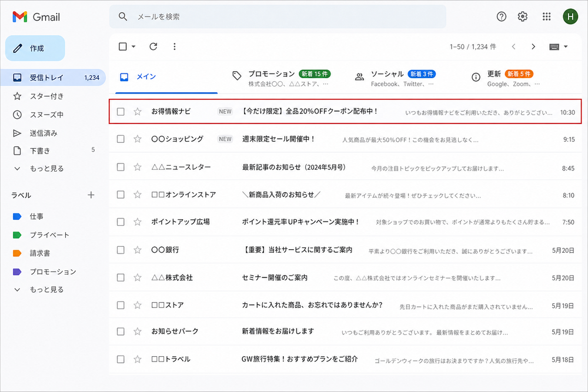
Task: Open the help question mark icon
Action: pyautogui.click(x=502, y=16)
